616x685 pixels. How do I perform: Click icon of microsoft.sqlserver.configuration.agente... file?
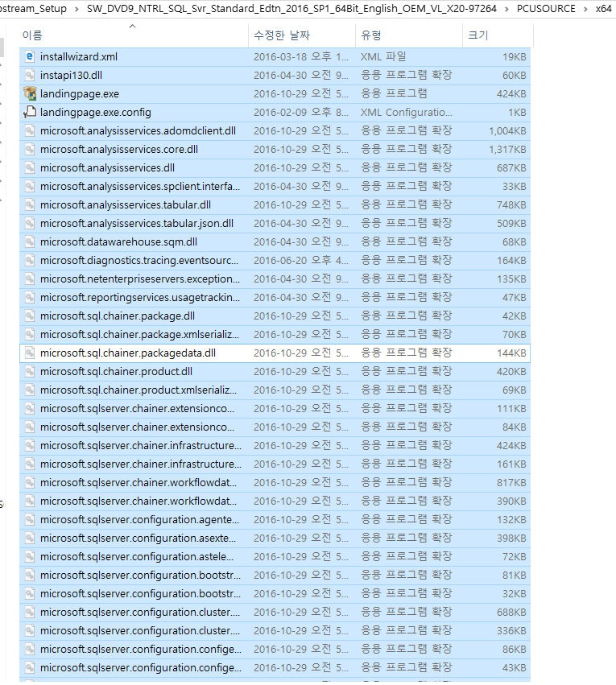coord(30,519)
